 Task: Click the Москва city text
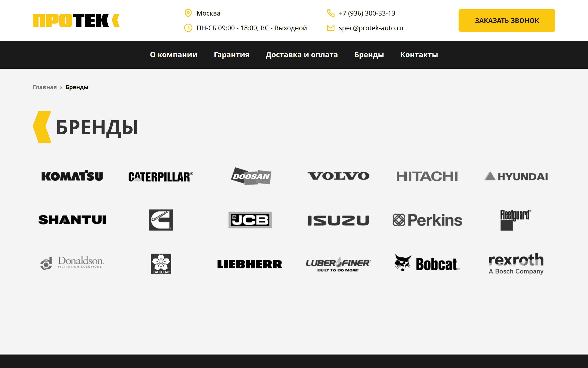pos(208,13)
